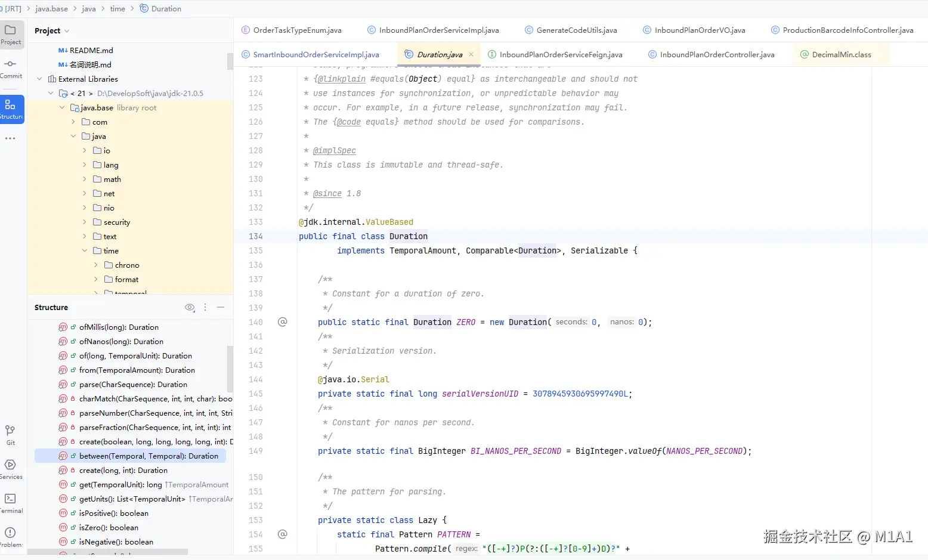Minimize the Structure panel
This screenshot has width=928, height=560.
[x=221, y=308]
